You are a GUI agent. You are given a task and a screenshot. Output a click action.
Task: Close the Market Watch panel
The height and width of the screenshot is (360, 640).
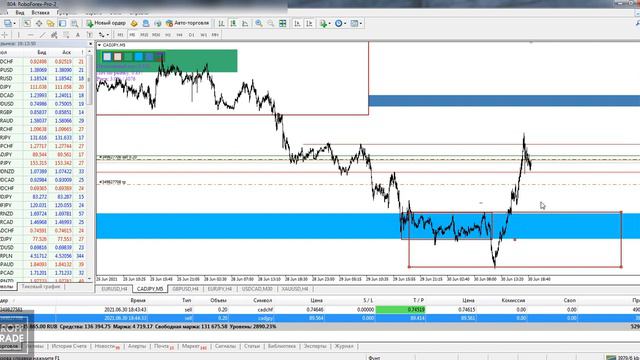90,44
